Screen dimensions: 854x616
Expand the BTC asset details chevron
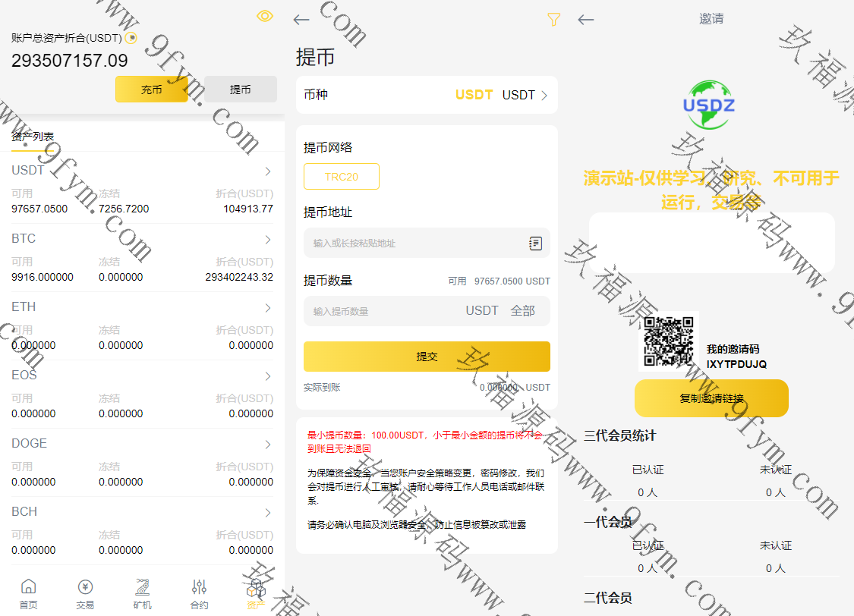pos(268,240)
